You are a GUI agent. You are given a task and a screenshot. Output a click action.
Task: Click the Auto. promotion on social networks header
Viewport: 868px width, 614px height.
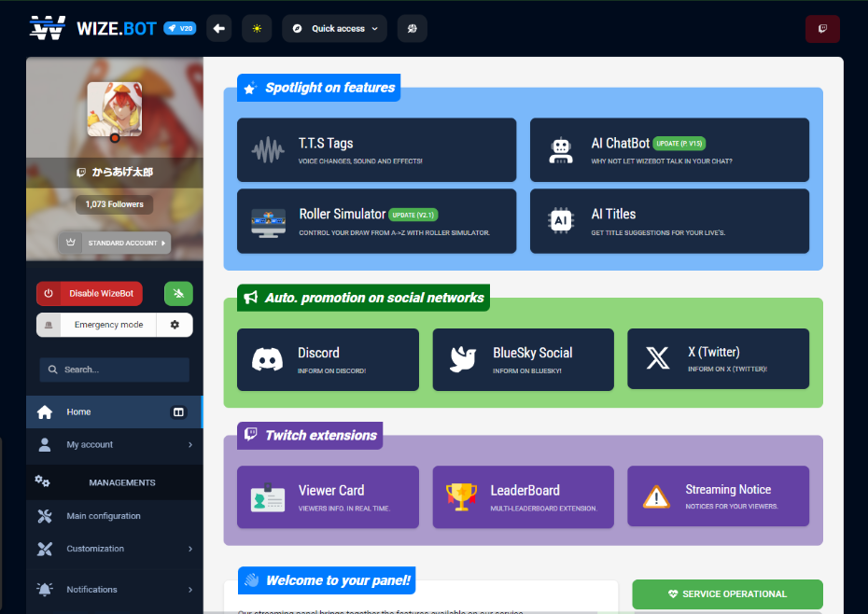363,298
